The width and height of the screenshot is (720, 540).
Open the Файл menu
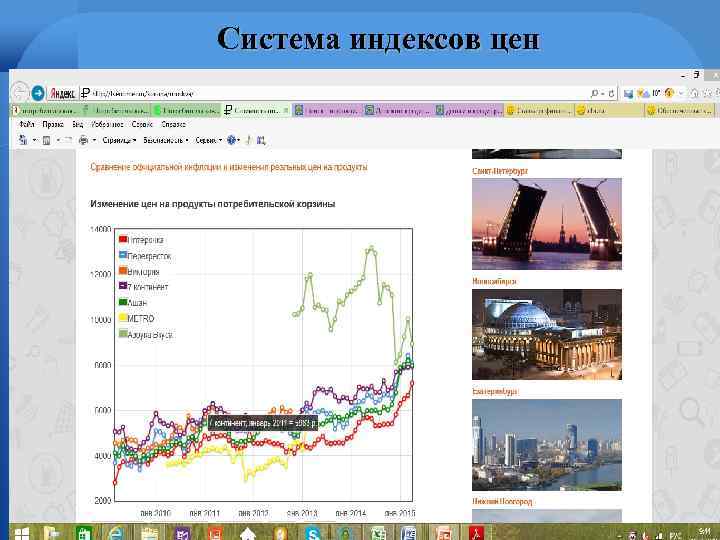point(27,124)
